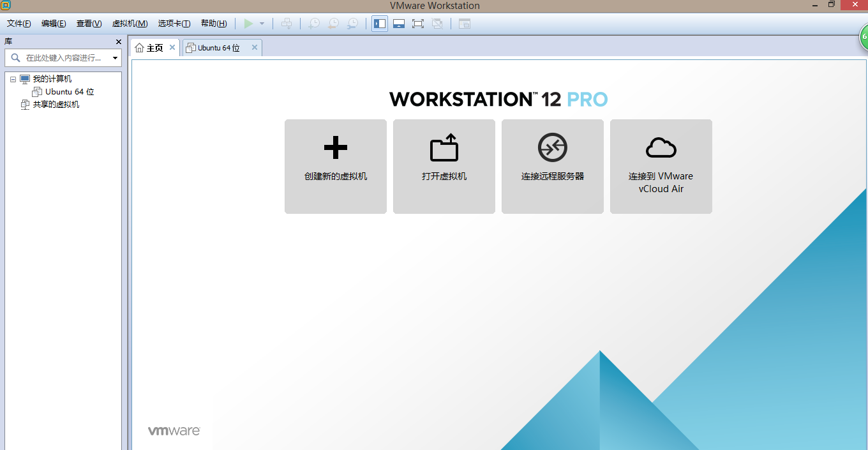Click the 创建新的虚拟机 tile
Viewport: 868px width, 450px height.
coord(336,167)
